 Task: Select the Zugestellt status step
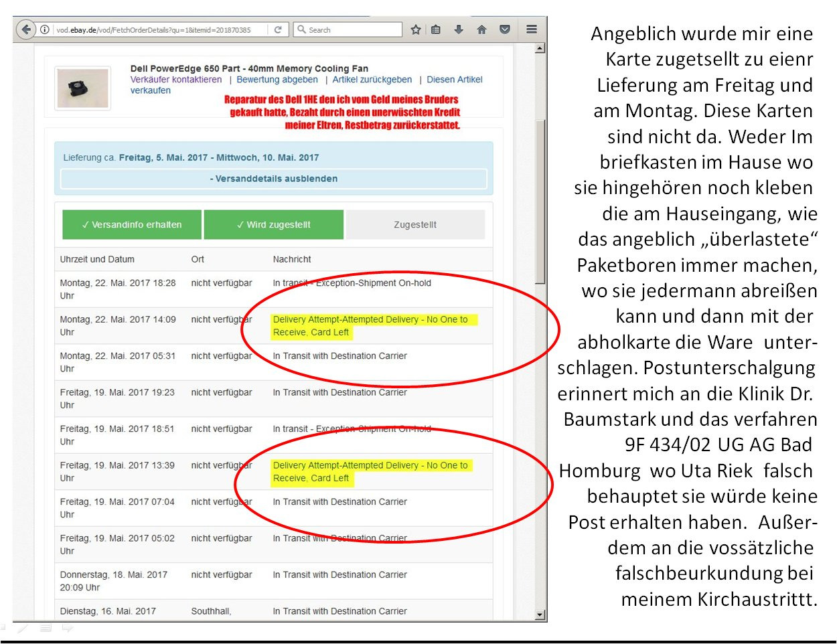click(x=415, y=225)
